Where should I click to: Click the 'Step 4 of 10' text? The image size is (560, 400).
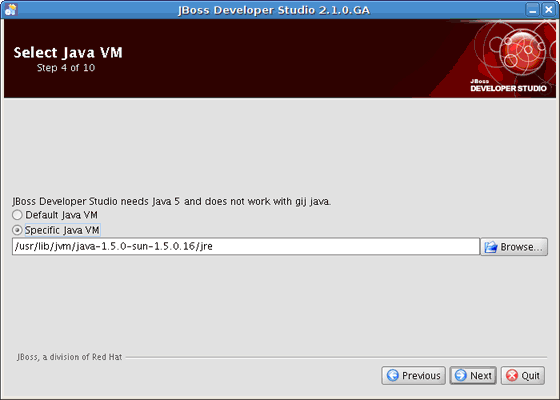point(66,68)
